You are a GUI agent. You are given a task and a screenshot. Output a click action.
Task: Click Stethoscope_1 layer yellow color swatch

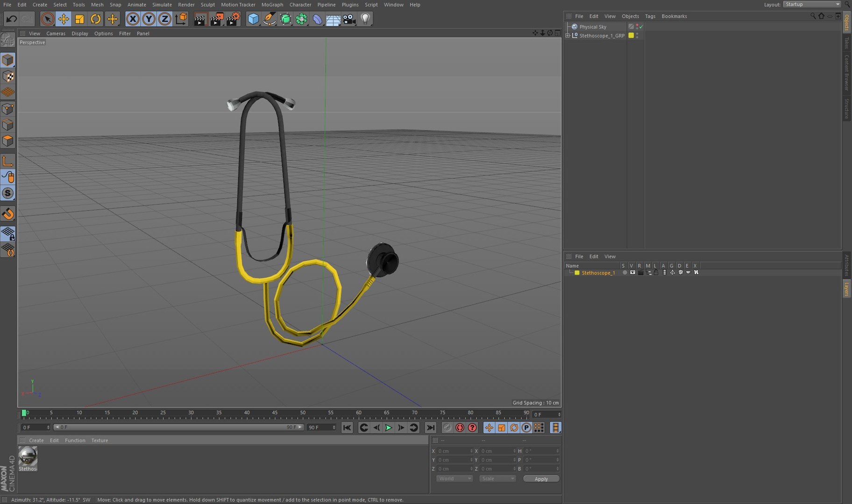click(x=577, y=273)
